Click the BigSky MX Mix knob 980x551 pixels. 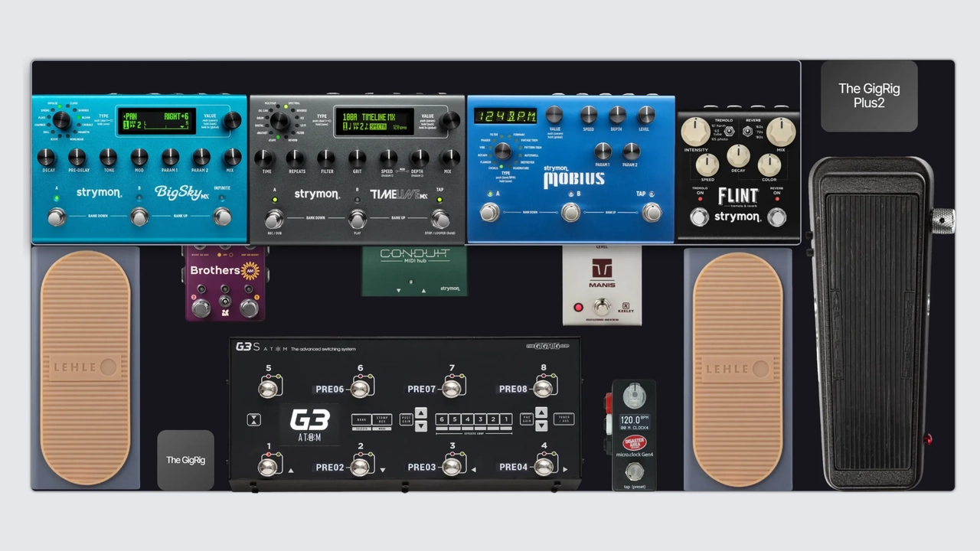(x=232, y=157)
